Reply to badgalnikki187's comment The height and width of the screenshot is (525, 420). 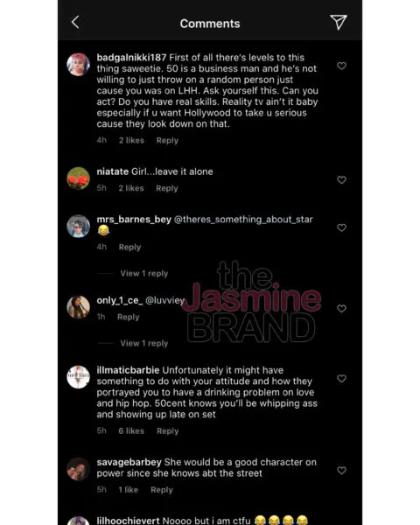coord(167,141)
